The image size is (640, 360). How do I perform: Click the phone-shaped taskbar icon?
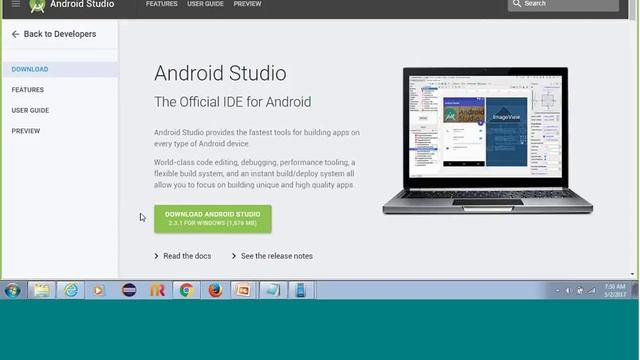301,290
